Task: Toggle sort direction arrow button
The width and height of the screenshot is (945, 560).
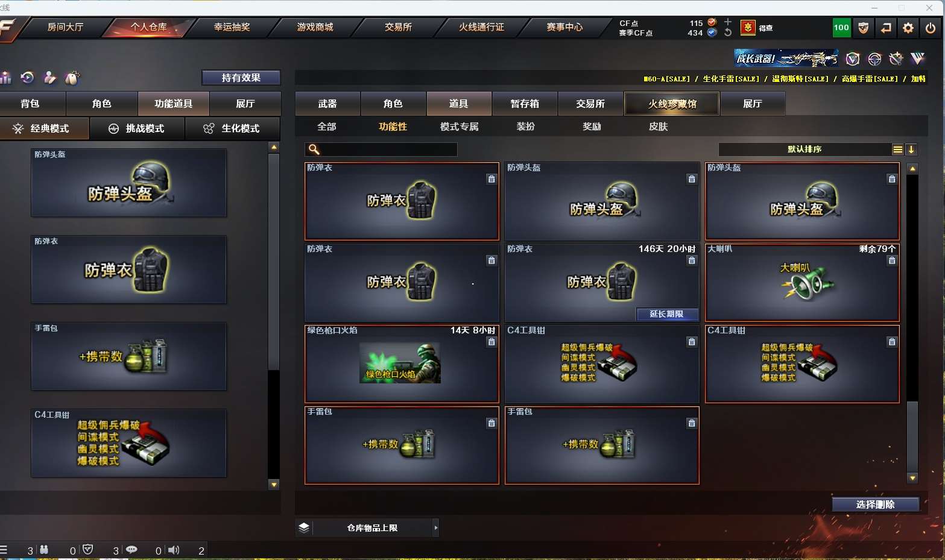Action: 911,149
